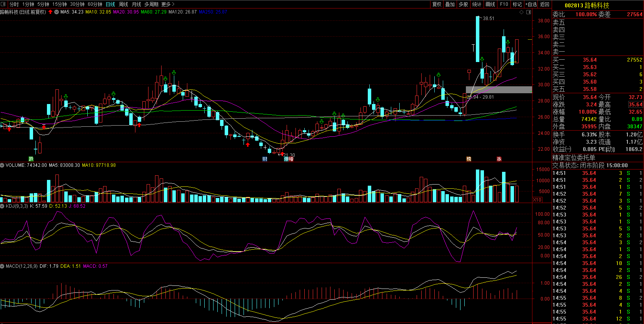The height and width of the screenshot is (324, 644).
Task: Click the red up arrow beside 路畅科技 title
Action: (50, 12)
